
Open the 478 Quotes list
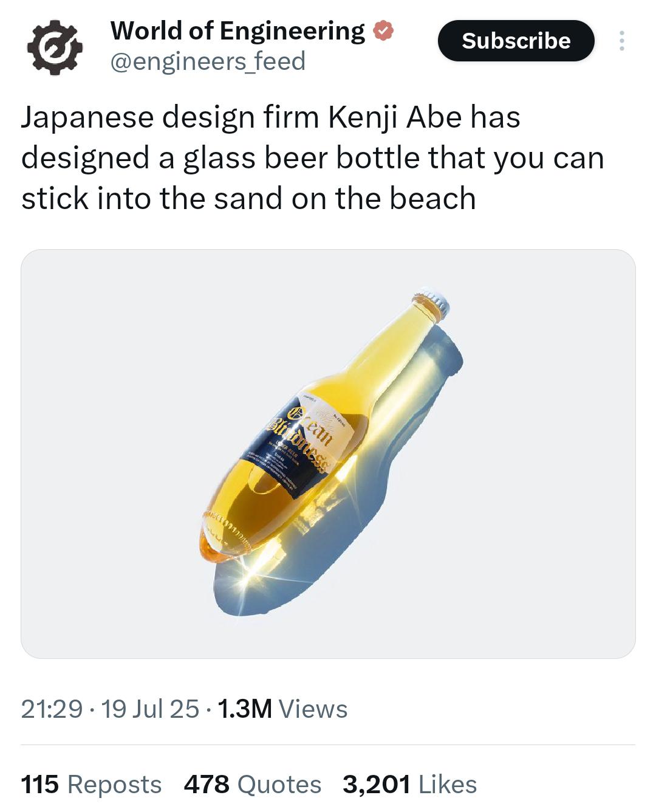[x=253, y=784]
